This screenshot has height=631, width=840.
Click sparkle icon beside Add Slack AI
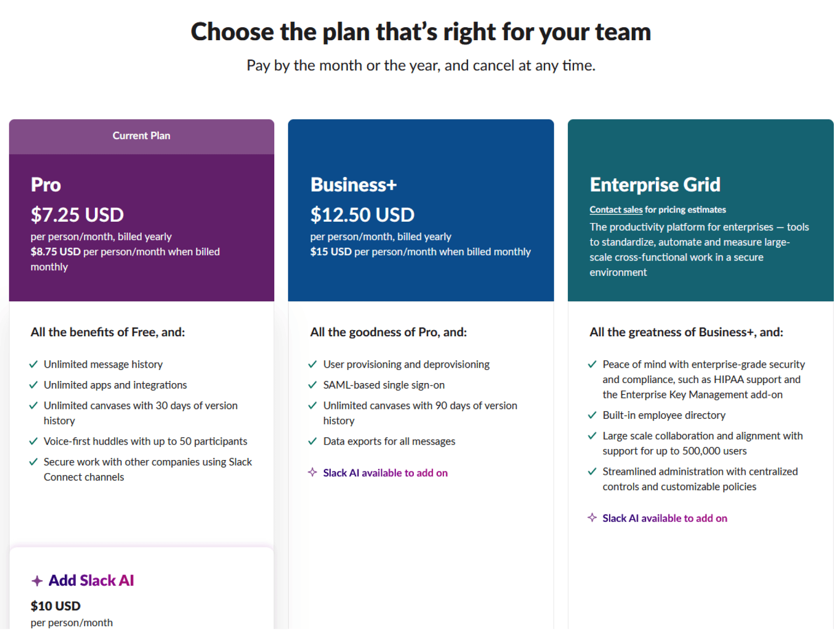coord(37,581)
